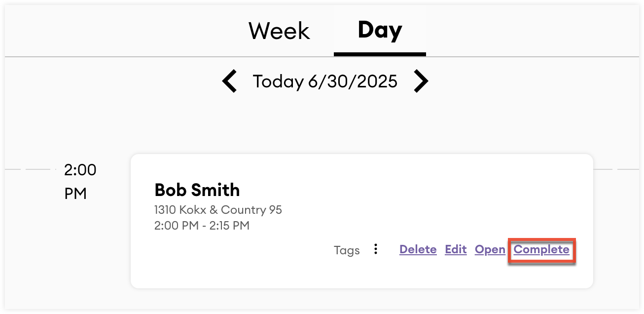Click the Edit link on the appointment
This screenshot has height=314, width=644.
456,249
